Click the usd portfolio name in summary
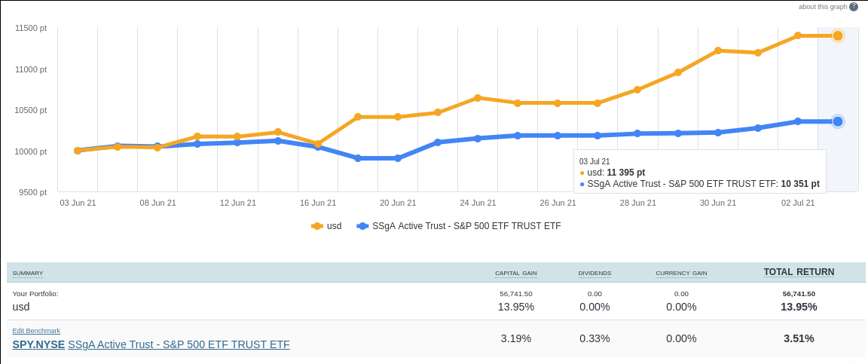 21,307
